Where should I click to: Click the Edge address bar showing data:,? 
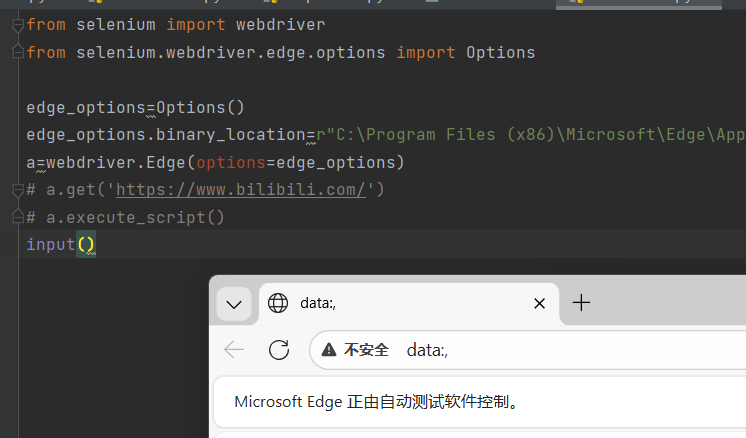point(527,350)
